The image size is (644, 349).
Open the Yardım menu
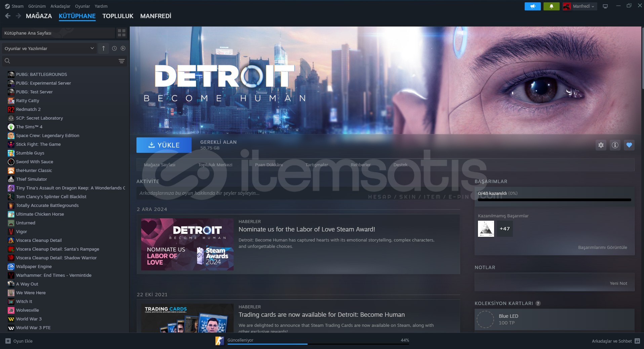click(101, 6)
